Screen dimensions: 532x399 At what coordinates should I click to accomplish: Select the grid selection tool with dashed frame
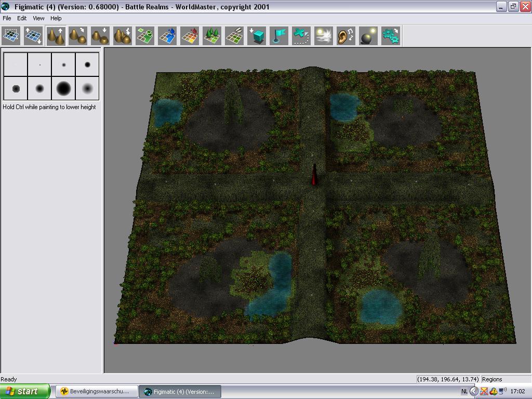point(11,36)
